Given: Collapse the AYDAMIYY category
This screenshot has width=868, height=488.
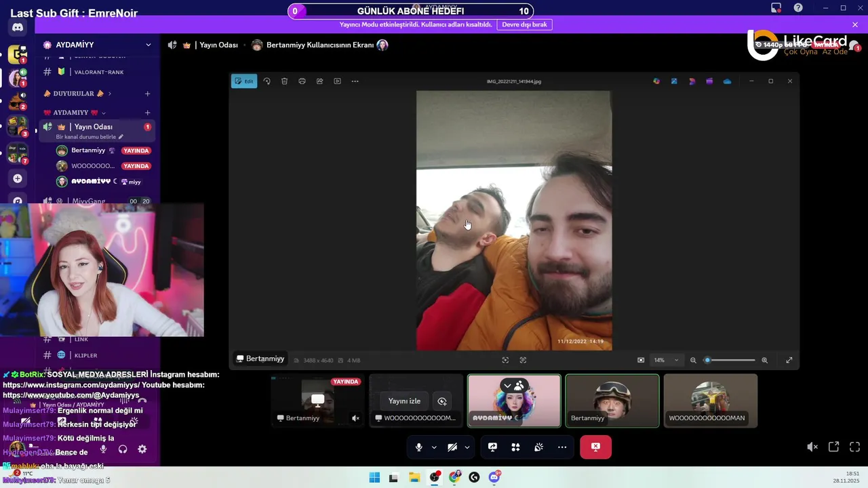Looking at the screenshot, I should pyautogui.click(x=75, y=113).
